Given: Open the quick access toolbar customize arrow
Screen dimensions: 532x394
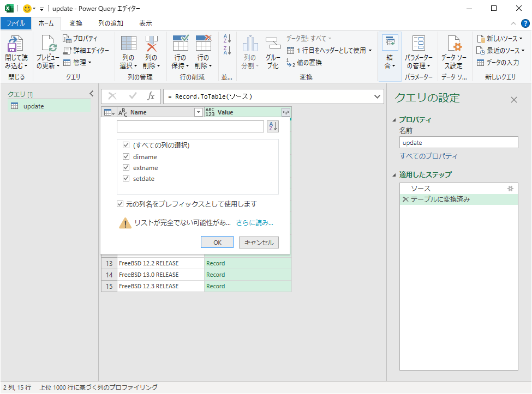Looking at the screenshot, I should [x=41, y=9].
